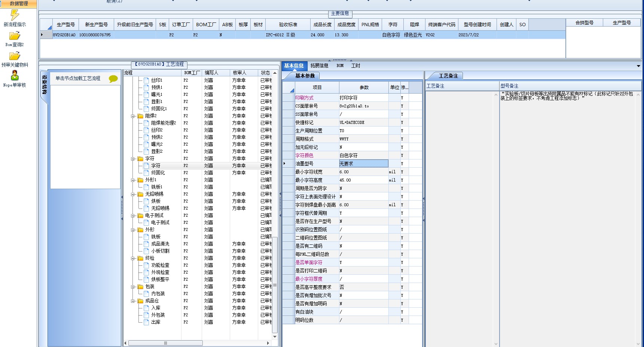Image resolution: width=644 pixels, height=347 pixels.
Task: Open the Bom查询2 folder icon
Action: point(15,36)
